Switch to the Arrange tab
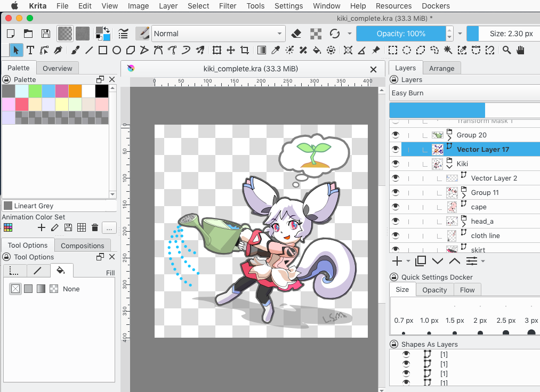Viewport: 540px width, 392px height. (441, 68)
